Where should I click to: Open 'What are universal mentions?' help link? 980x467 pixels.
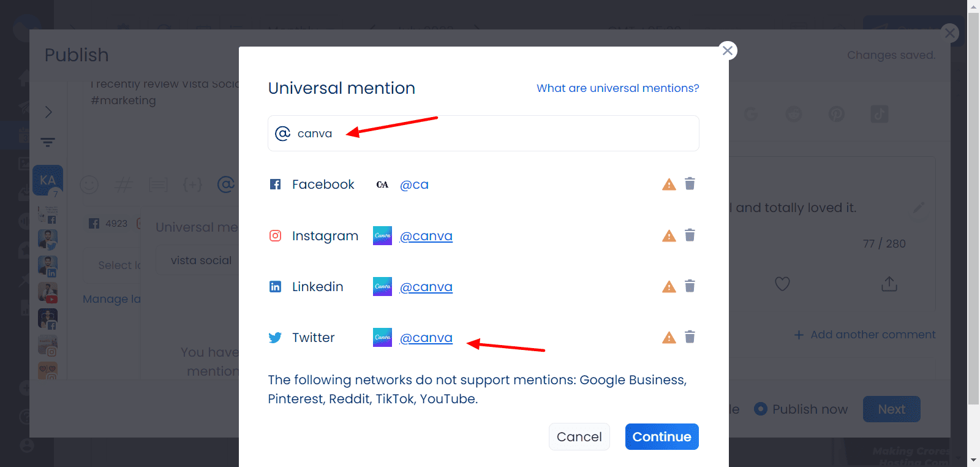pos(617,88)
